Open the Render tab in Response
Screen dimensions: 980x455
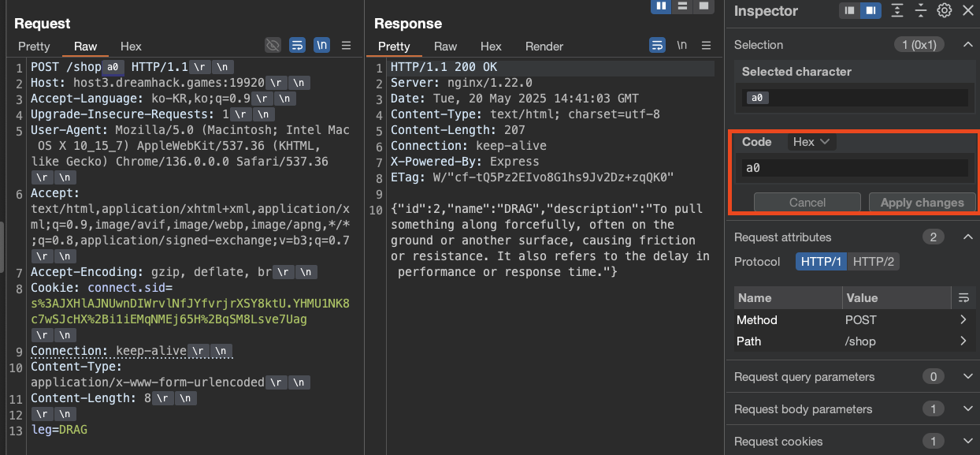[544, 47]
